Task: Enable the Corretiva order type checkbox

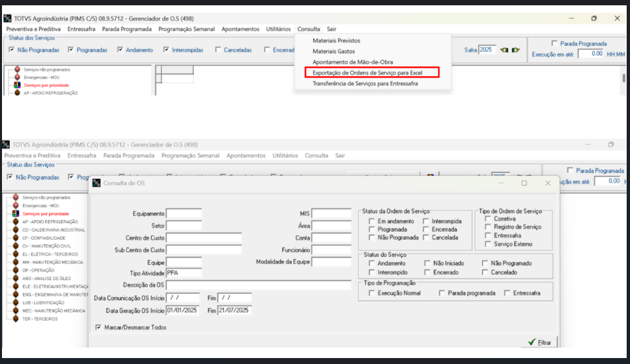Action: point(488,219)
